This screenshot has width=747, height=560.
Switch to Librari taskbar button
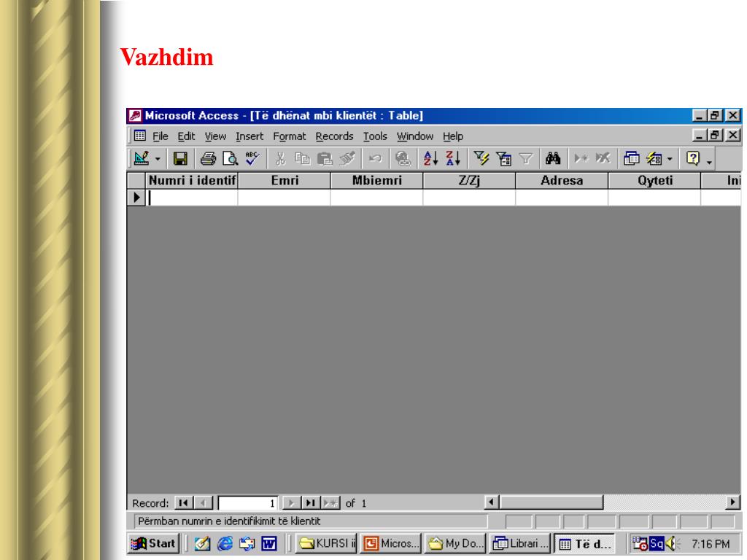[519, 543]
